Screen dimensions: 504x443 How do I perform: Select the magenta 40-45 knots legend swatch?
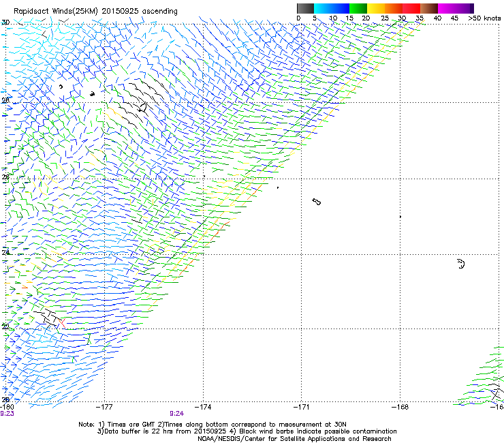click(x=447, y=8)
